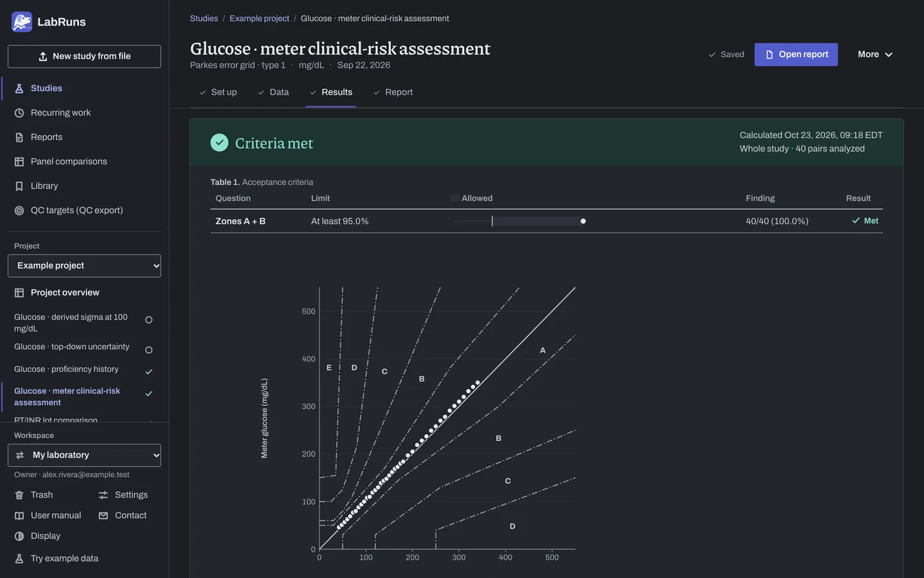Click the "40/40 (100.0%)" finding value
This screenshot has height=578, width=924.
point(777,221)
